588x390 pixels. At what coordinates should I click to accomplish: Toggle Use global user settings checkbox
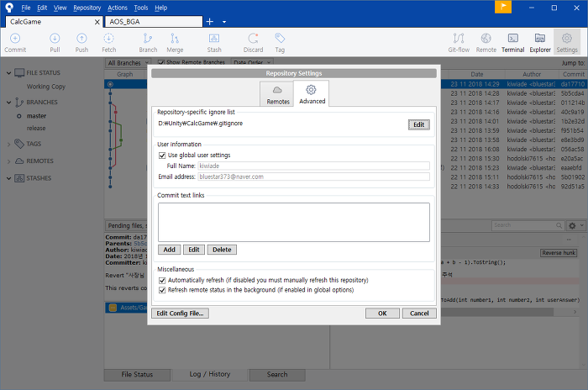coord(162,155)
